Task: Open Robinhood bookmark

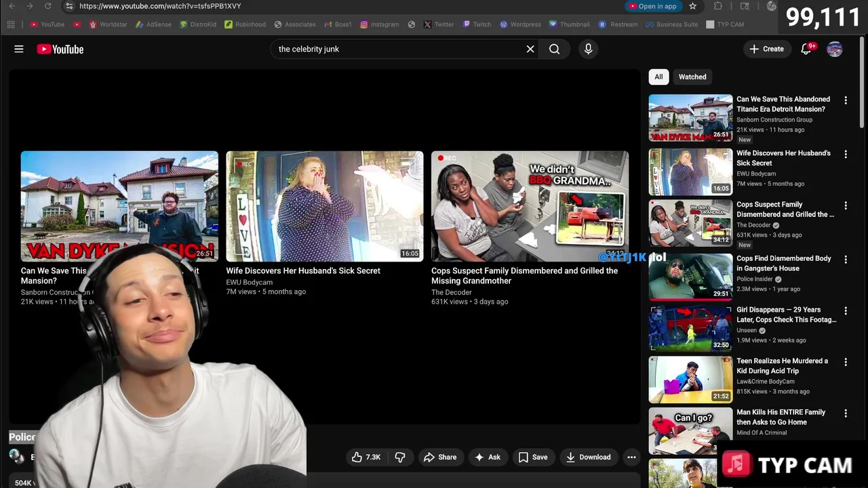Action: coord(245,24)
